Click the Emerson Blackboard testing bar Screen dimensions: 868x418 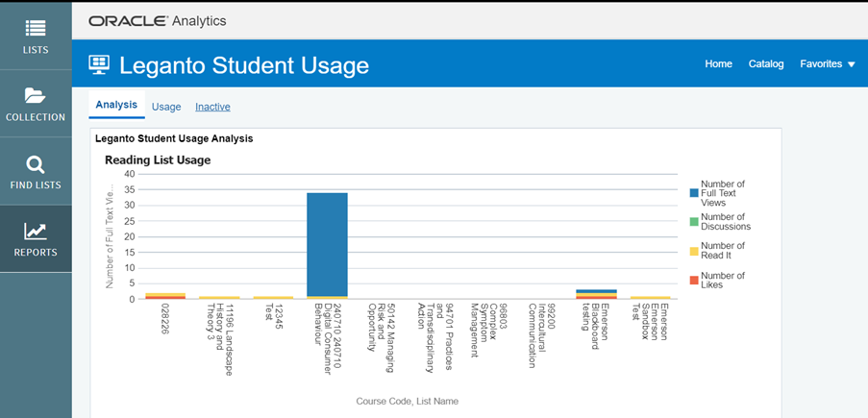coord(596,294)
